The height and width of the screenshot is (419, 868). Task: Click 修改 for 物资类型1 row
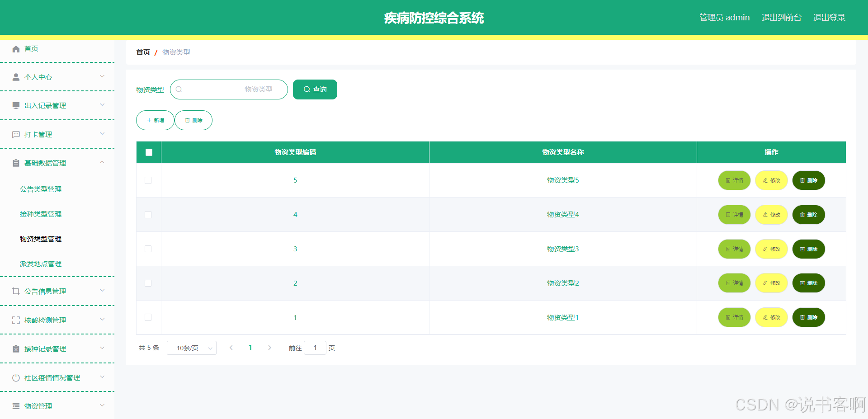[x=772, y=317]
